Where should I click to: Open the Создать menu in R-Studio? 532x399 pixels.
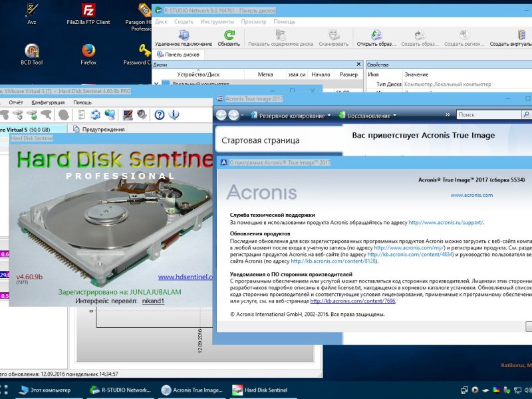184,22
